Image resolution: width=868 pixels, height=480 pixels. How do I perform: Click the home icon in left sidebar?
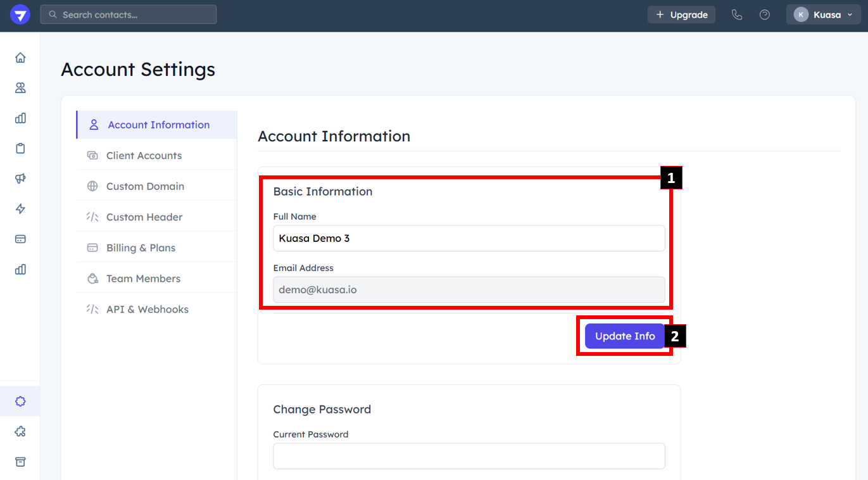(20, 58)
